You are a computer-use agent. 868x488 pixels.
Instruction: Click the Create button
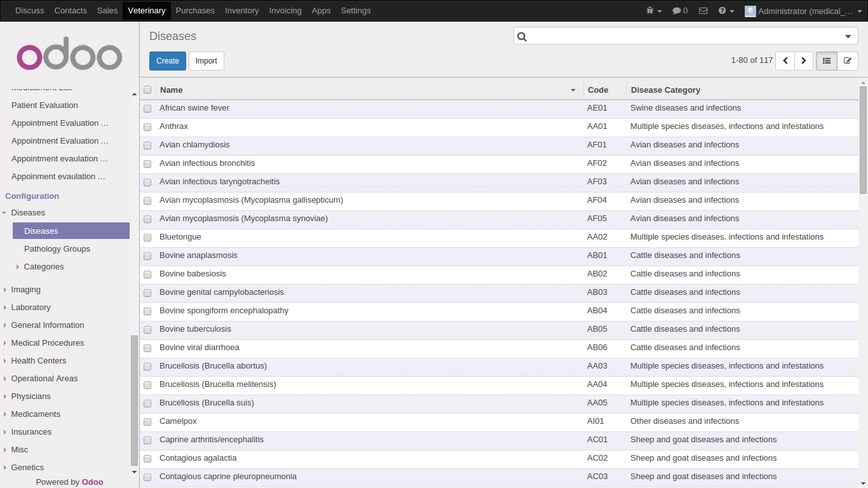click(168, 61)
